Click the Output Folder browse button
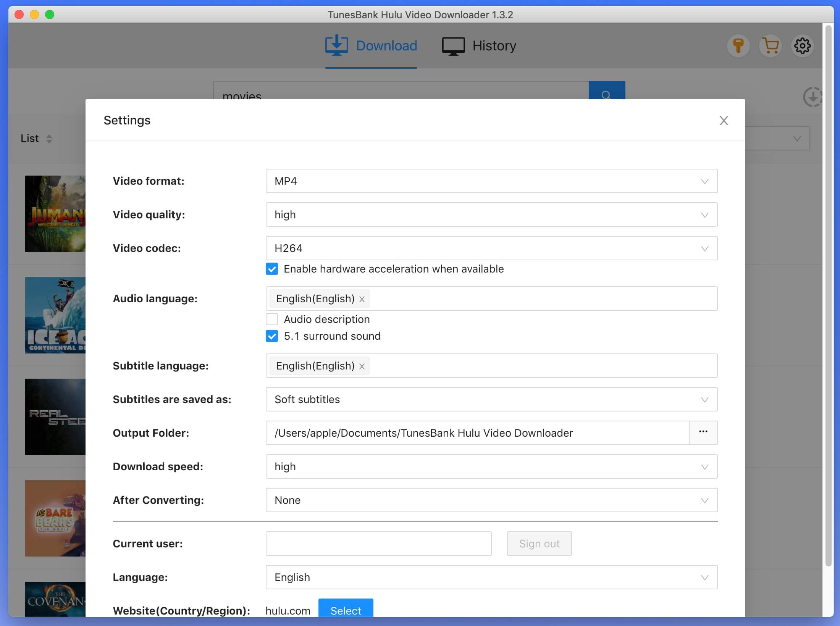The height and width of the screenshot is (626, 840). point(702,432)
